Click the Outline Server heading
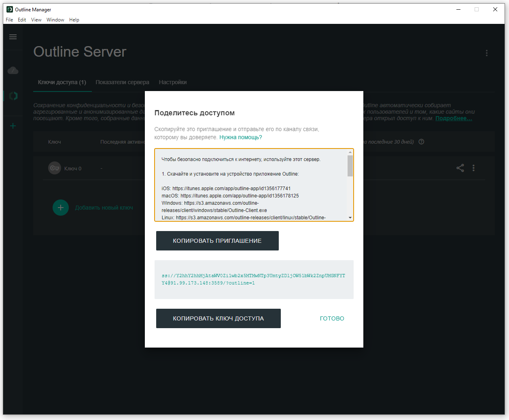The image size is (509, 420). (x=80, y=52)
